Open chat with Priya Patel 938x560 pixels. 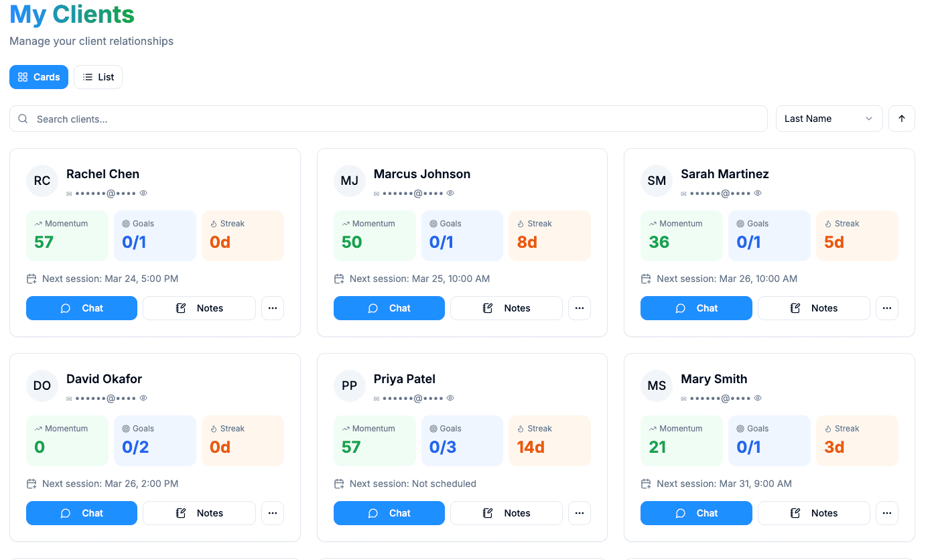[389, 513]
